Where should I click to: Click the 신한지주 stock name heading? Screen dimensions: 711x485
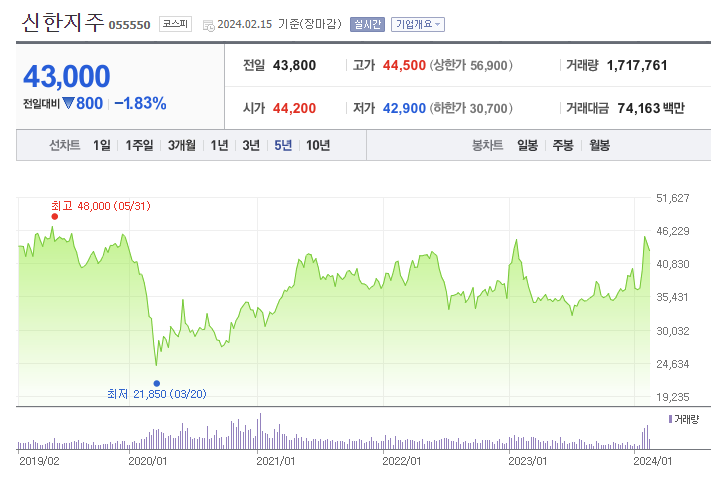(63, 23)
